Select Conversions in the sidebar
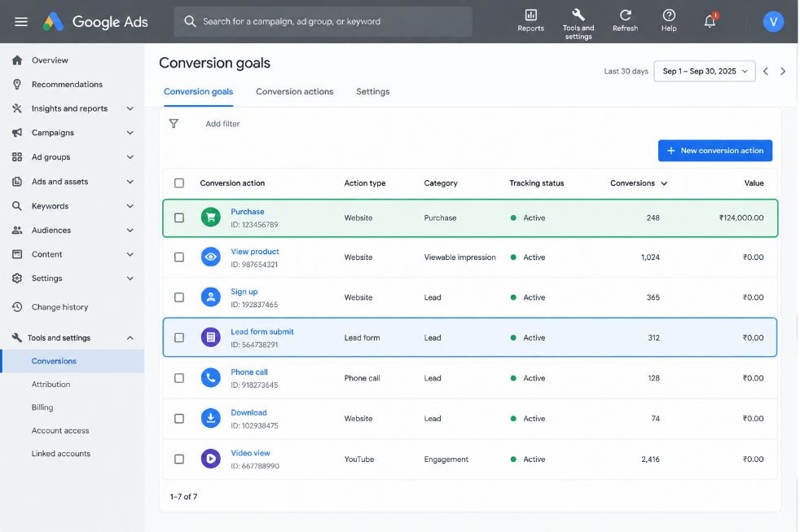800x532 pixels. 73,361
